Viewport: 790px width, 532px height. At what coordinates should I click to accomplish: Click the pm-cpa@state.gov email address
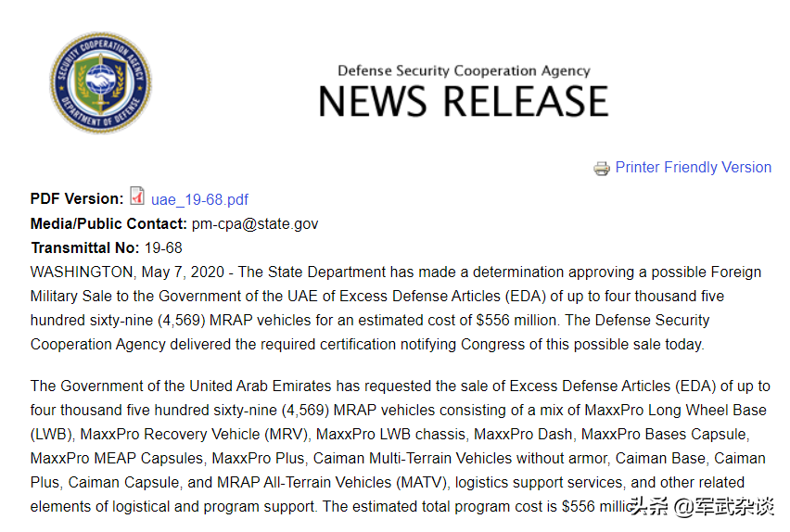(255, 223)
